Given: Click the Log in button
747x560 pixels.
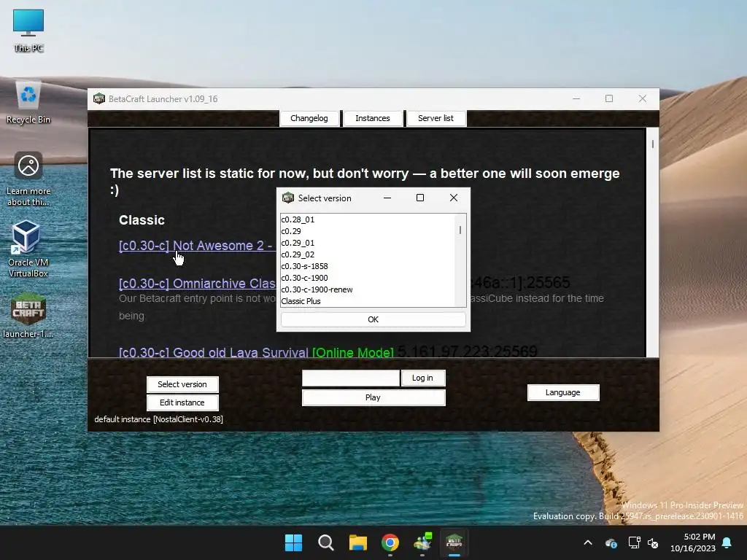Looking at the screenshot, I should [x=422, y=378].
